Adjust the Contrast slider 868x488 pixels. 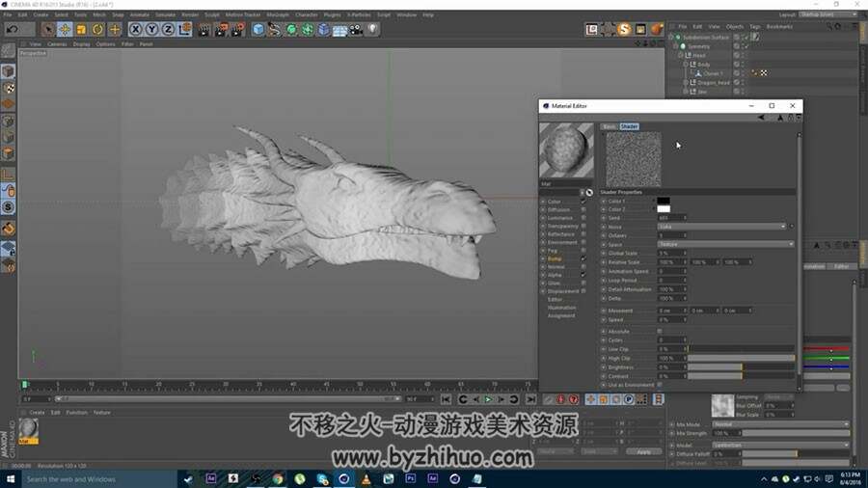742,376
